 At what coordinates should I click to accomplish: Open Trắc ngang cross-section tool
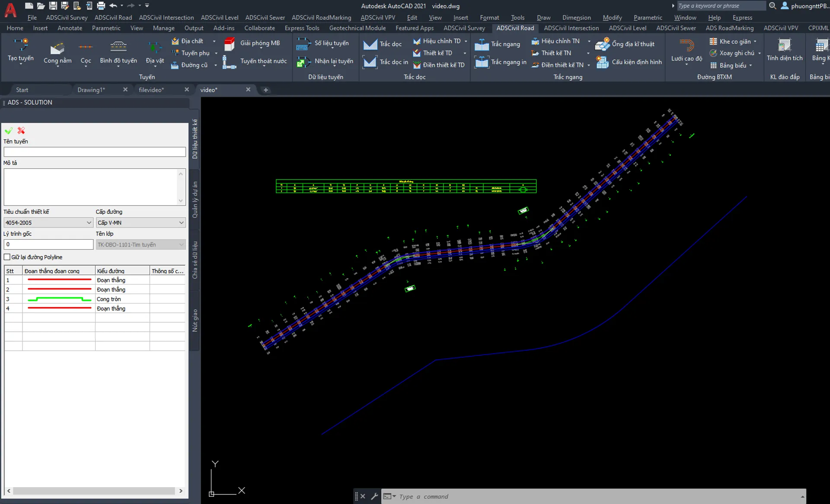497,44
